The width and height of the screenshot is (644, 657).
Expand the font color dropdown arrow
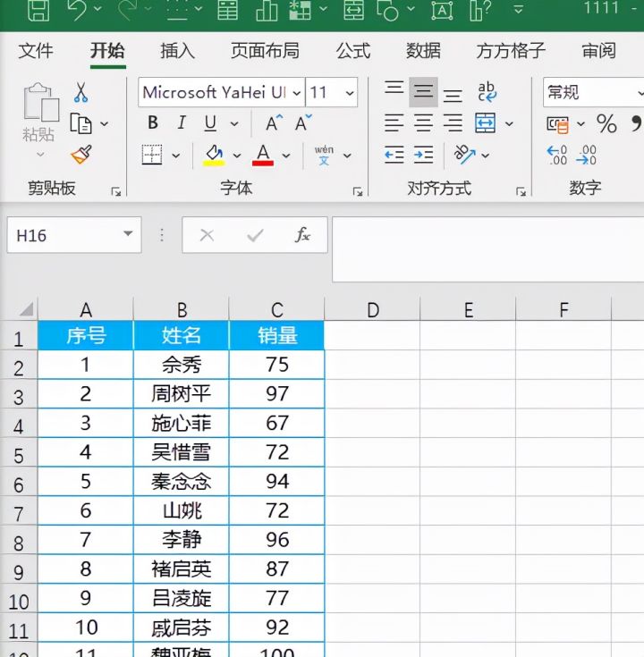click(286, 156)
